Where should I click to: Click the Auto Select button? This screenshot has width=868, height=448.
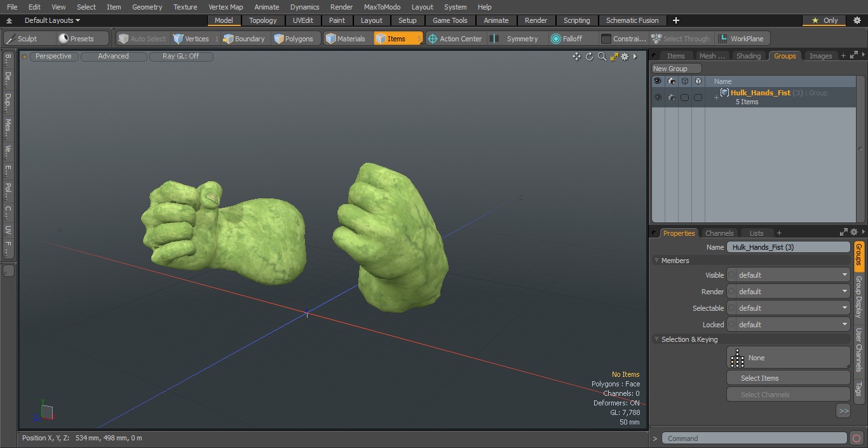pyautogui.click(x=142, y=39)
